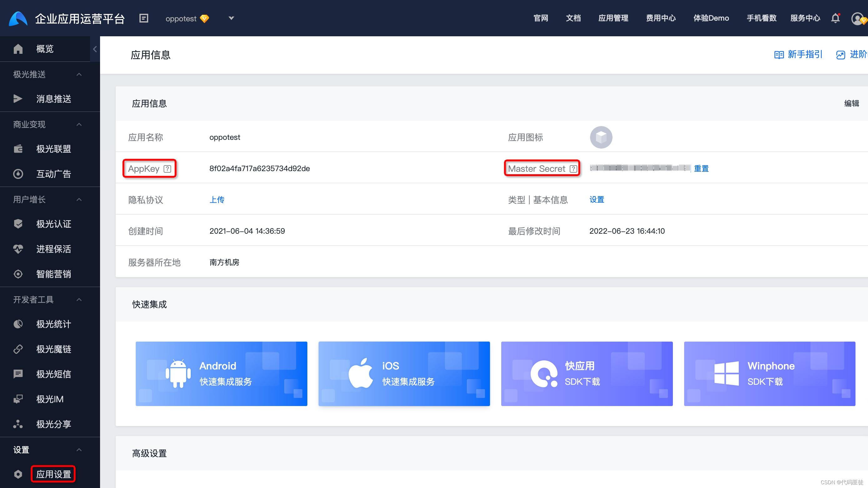Collapse the 用户增长 sidebar section
Screen dimensions: 868x488
[x=79, y=200]
